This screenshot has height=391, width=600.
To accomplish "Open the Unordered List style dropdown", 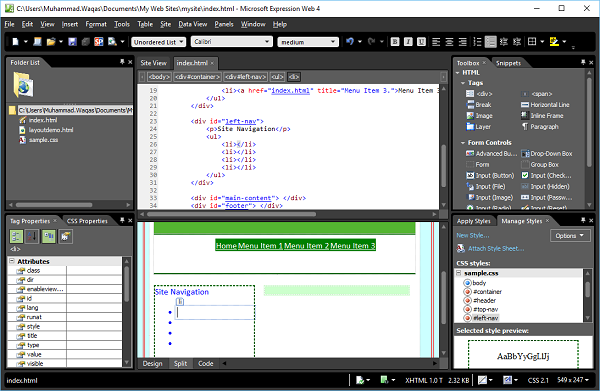I will 159,42.
